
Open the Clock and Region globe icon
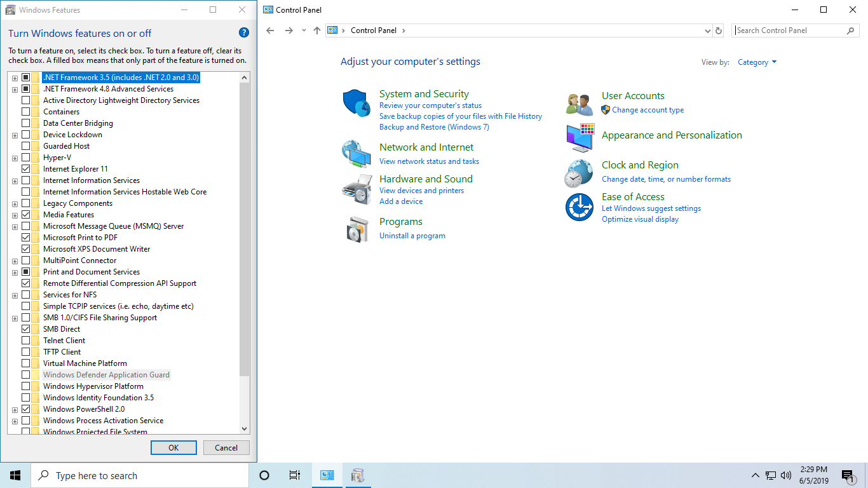578,173
